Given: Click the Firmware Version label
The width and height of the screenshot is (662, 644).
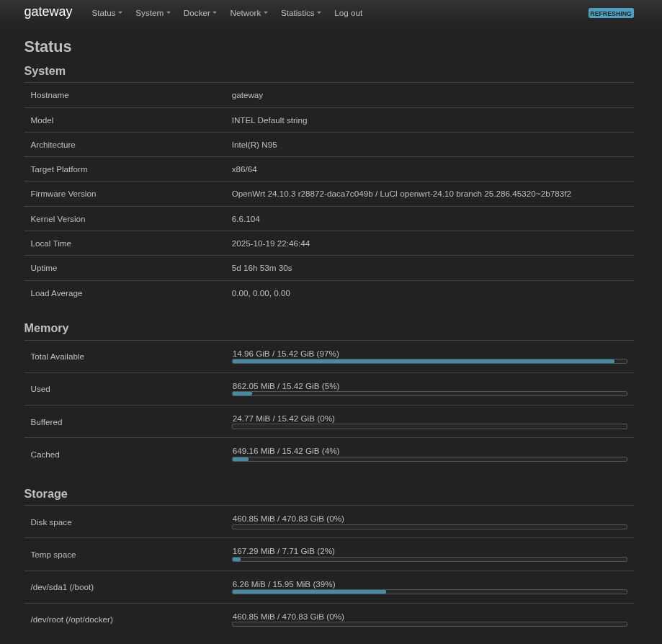Looking at the screenshot, I should (x=63, y=194).
